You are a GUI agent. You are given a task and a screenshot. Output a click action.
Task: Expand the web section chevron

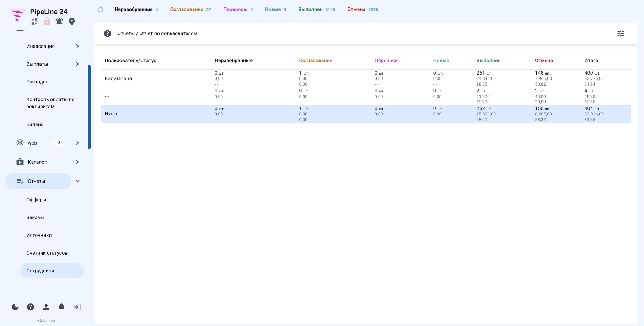[77, 143]
